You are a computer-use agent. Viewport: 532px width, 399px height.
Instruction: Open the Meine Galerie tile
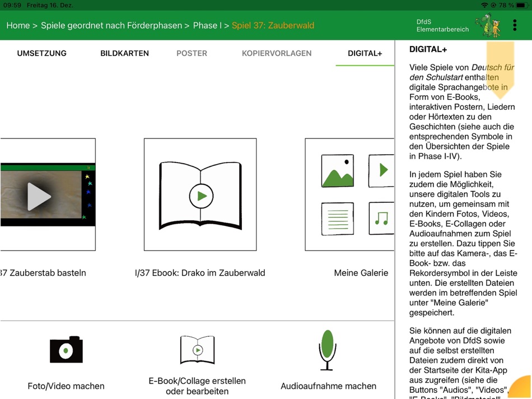[349, 194]
